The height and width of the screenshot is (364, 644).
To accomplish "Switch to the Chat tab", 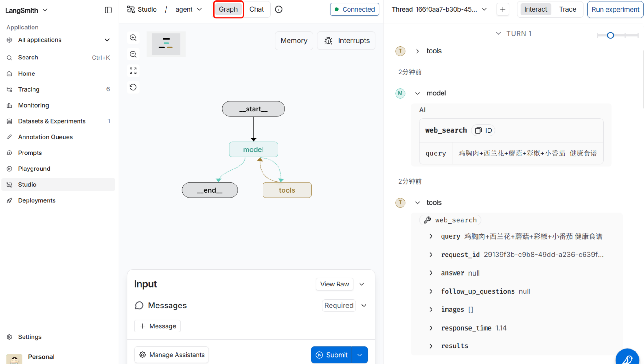I will (256, 9).
